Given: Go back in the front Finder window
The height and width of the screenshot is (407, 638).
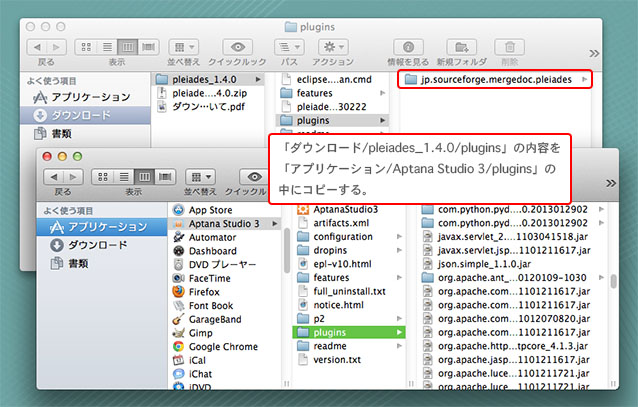Looking at the screenshot, I should (x=54, y=177).
